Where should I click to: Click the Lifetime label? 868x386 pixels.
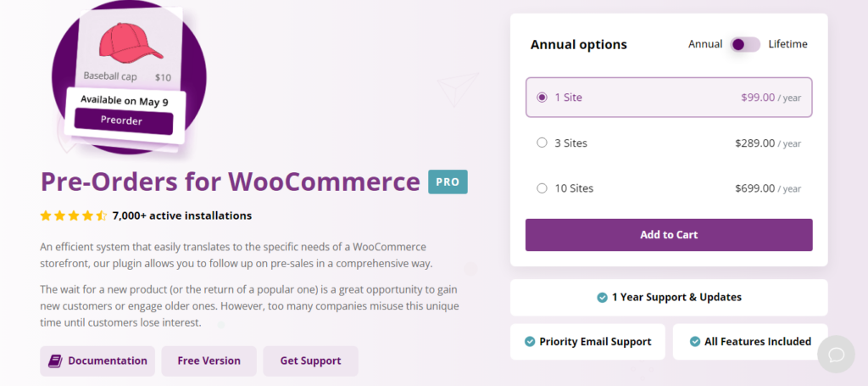tap(787, 44)
